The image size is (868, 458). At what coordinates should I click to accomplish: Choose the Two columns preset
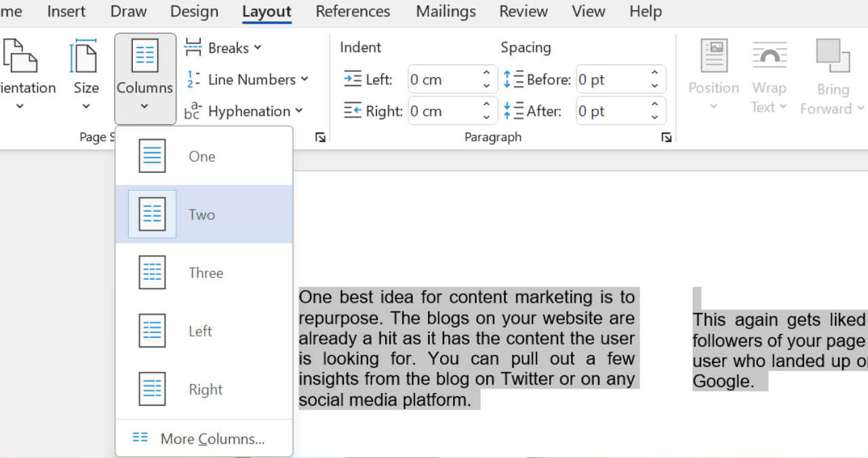(153, 214)
